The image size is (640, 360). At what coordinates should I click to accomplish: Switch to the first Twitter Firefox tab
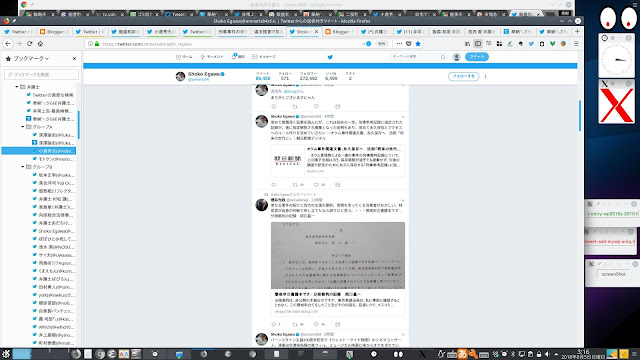[x=19, y=31]
